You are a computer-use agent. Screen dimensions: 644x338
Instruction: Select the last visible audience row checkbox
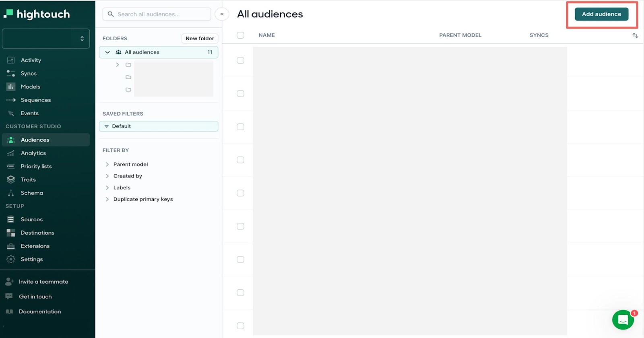point(240,326)
